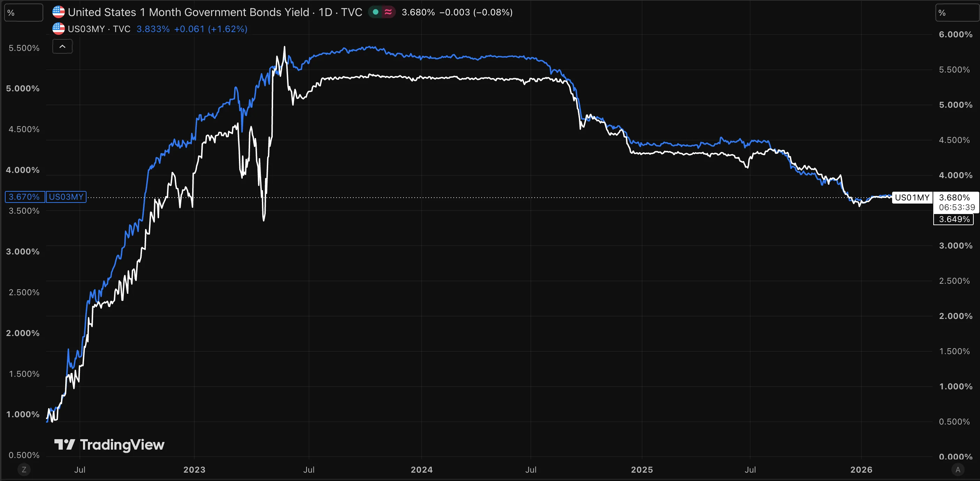Image resolution: width=980 pixels, height=481 pixels.
Task: Click the blue 3.833% legend value
Action: click(x=153, y=29)
